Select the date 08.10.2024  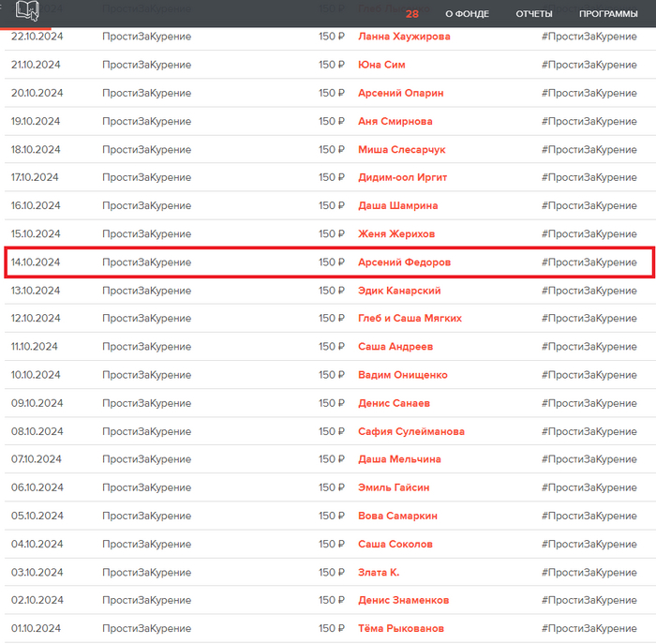click(x=37, y=431)
